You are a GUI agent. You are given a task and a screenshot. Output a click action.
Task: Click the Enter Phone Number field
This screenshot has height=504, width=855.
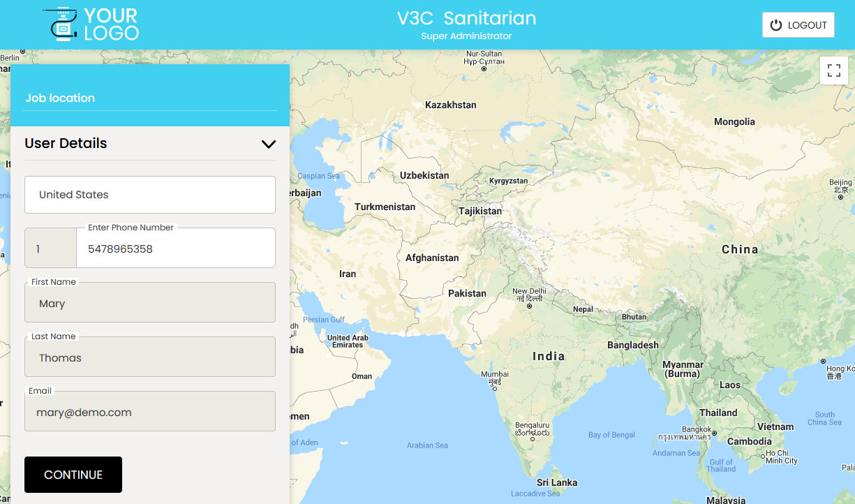[x=174, y=249]
